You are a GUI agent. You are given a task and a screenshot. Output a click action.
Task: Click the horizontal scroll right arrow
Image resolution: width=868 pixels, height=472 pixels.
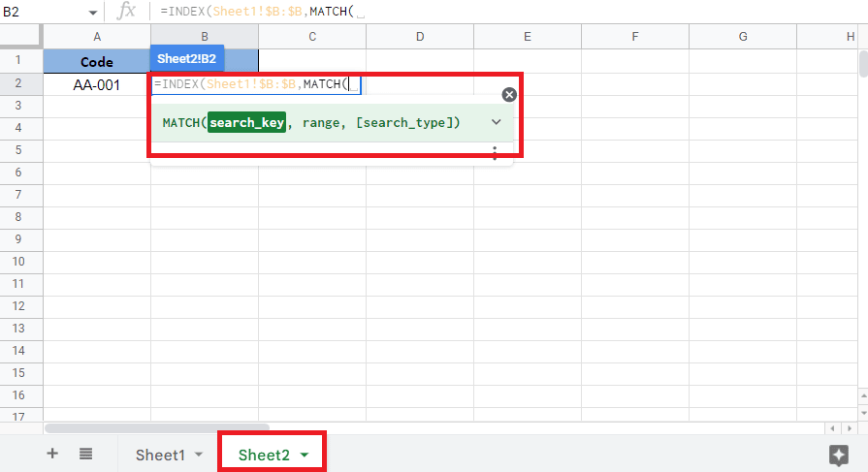tap(847, 427)
